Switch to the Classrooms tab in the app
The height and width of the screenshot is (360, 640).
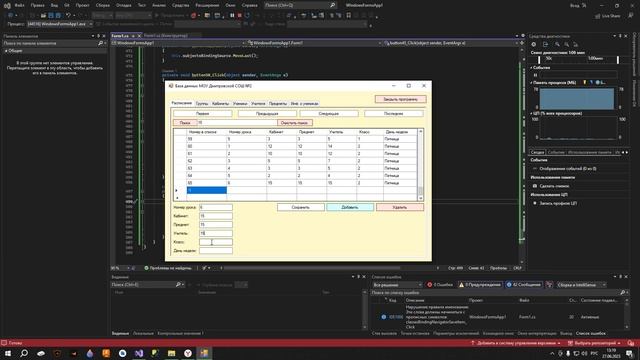pyautogui.click(x=220, y=104)
